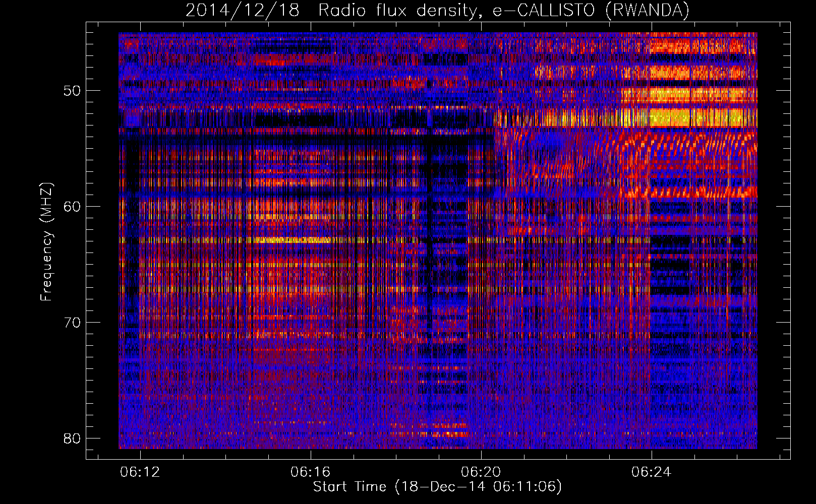
Task: Click the y-axis tick label "70"
Action: 73,323
